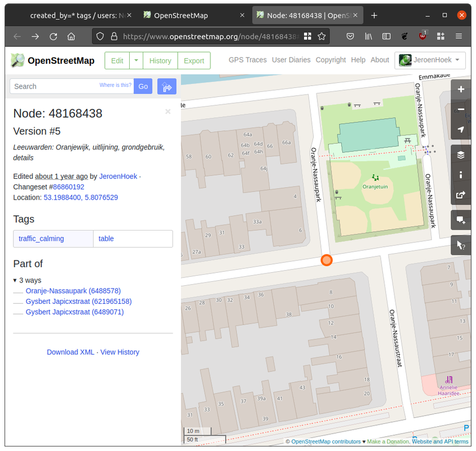Open changeset 86860192

(69, 187)
